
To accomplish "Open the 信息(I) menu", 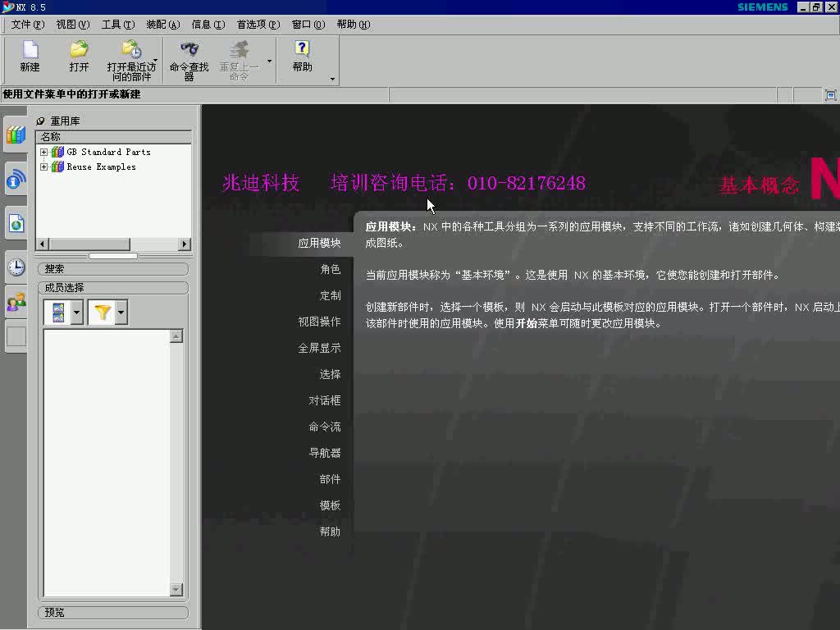I will pos(208,25).
